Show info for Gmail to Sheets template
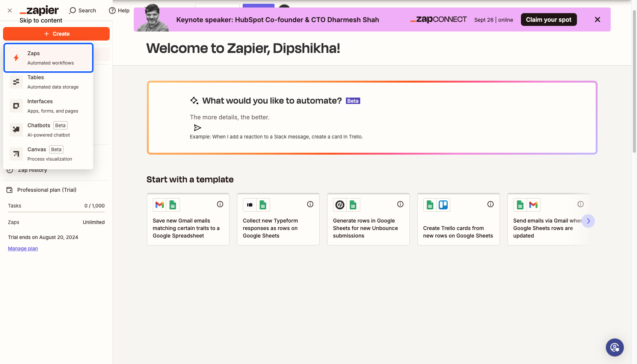 click(220, 204)
